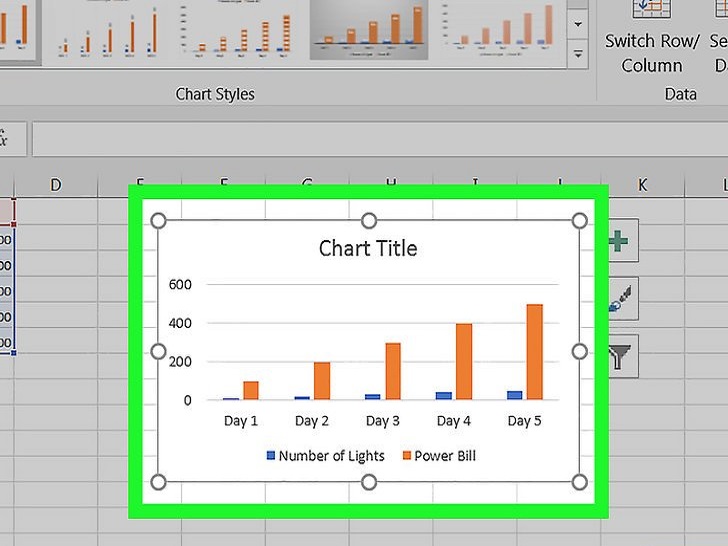Click the bottom-right chart resize handle

coord(579,482)
